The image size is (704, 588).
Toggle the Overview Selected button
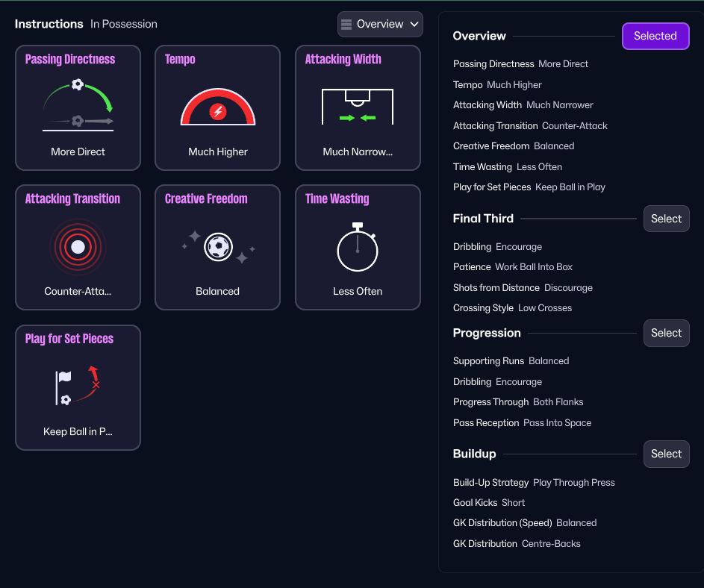point(655,36)
